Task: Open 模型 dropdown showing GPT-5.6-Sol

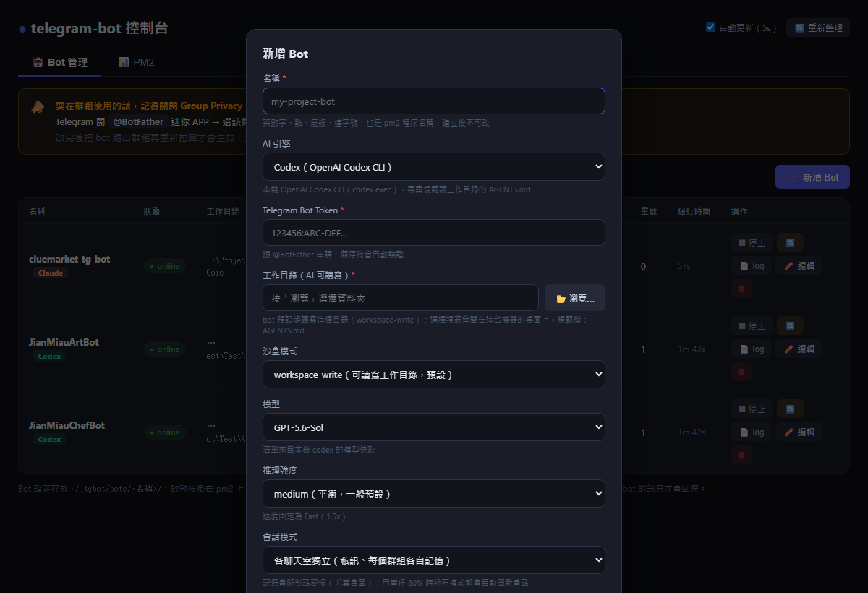Action: 434,427
